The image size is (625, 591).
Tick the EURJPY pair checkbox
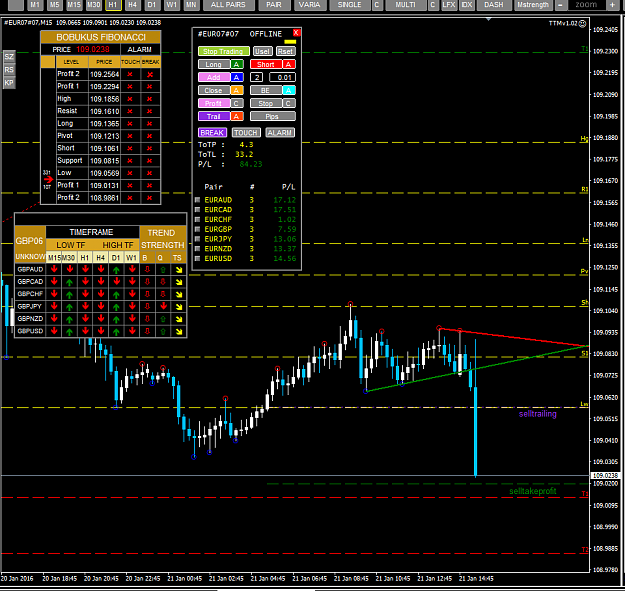click(197, 239)
